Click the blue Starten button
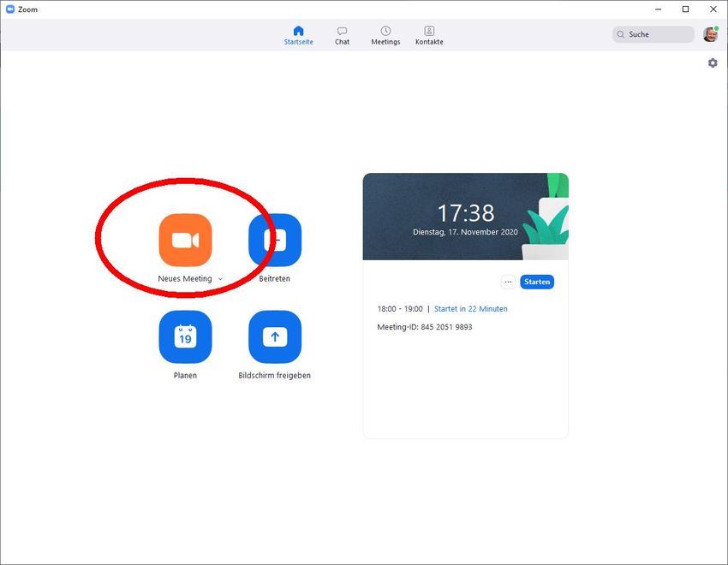The width and height of the screenshot is (728, 565). (x=537, y=282)
